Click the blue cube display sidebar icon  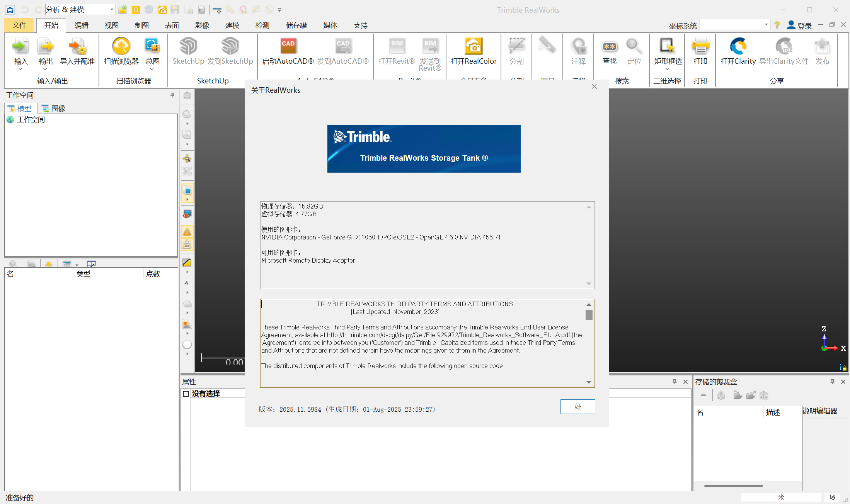[x=187, y=190]
